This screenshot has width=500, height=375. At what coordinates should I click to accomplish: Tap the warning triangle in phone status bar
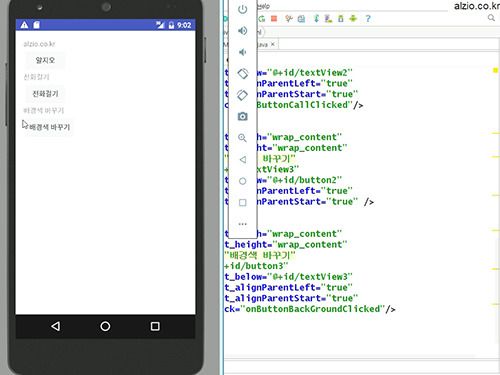[24, 25]
